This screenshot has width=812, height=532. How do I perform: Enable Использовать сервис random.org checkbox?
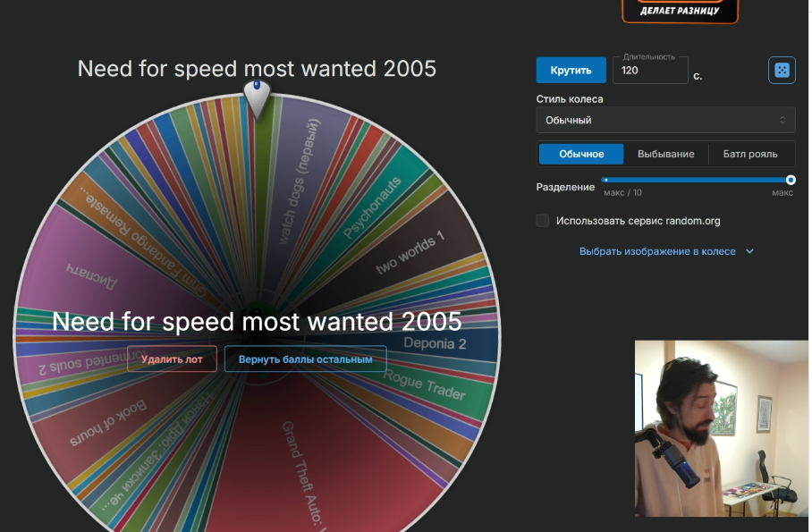[x=542, y=221]
